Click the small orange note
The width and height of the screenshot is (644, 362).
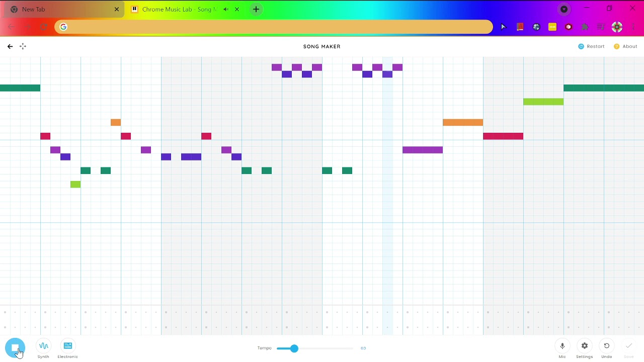[116, 122]
